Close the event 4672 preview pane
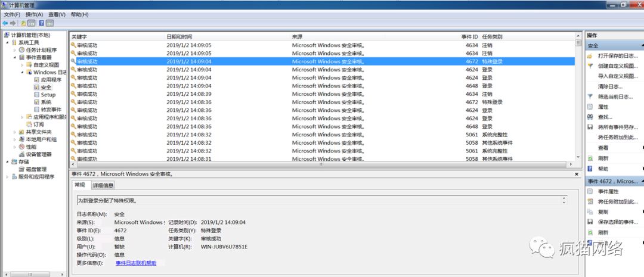The image size is (644, 277). click(x=577, y=174)
